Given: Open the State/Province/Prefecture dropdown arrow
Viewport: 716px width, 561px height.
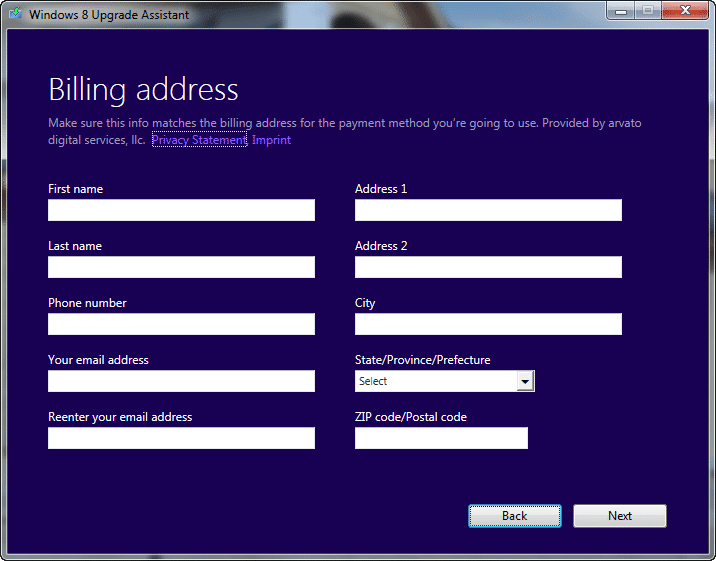Looking at the screenshot, I should (x=525, y=381).
